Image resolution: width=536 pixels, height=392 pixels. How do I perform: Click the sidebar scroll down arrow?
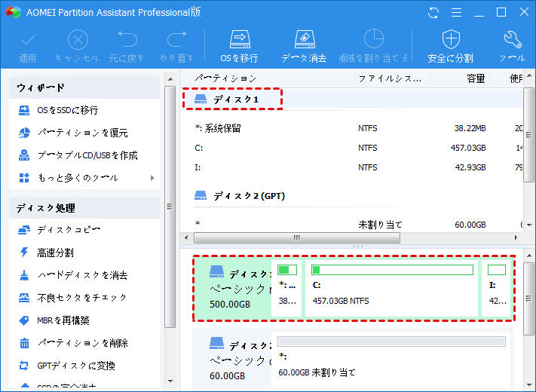tap(170, 381)
